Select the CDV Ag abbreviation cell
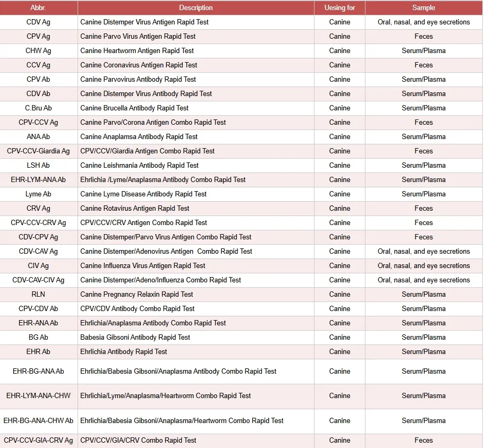The image size is (485, 448). pyautogui.click(x=38, y=22)
